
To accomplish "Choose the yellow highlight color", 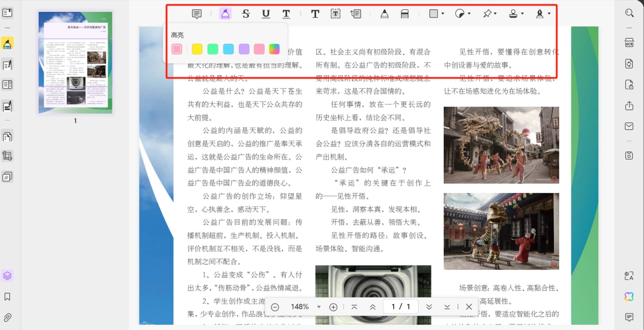I will click(197, 49).
